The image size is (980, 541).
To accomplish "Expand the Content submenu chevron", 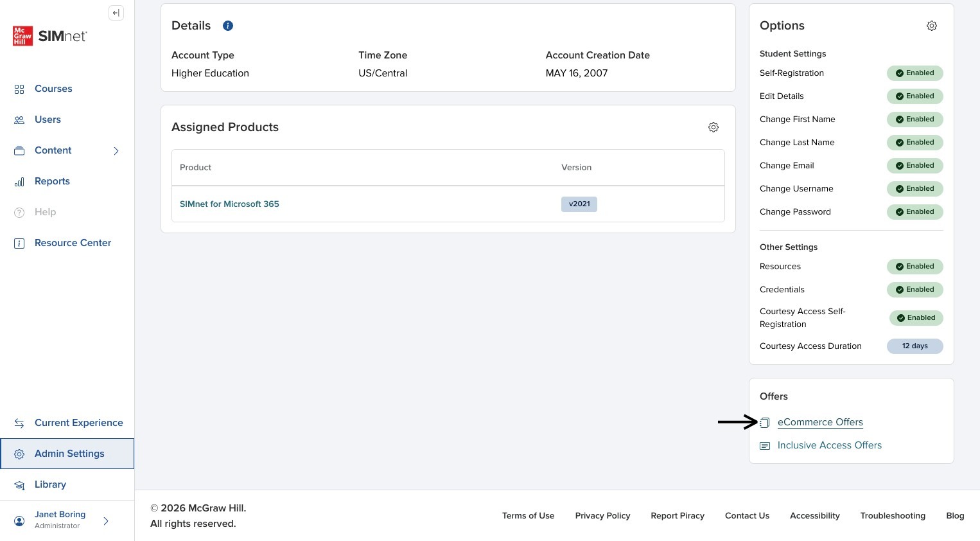I will point(116,151).
